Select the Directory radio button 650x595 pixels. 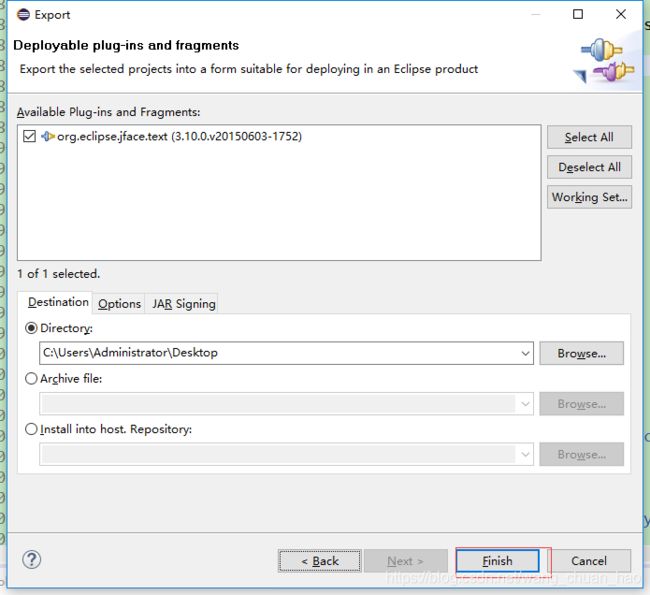32,328
